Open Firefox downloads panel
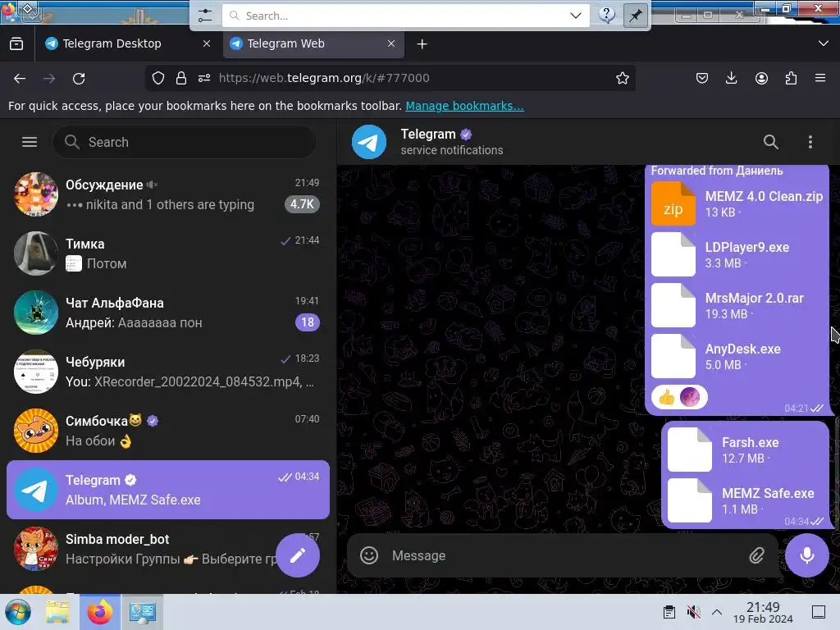Screen dimensions: 840x630 click(731, 78)
